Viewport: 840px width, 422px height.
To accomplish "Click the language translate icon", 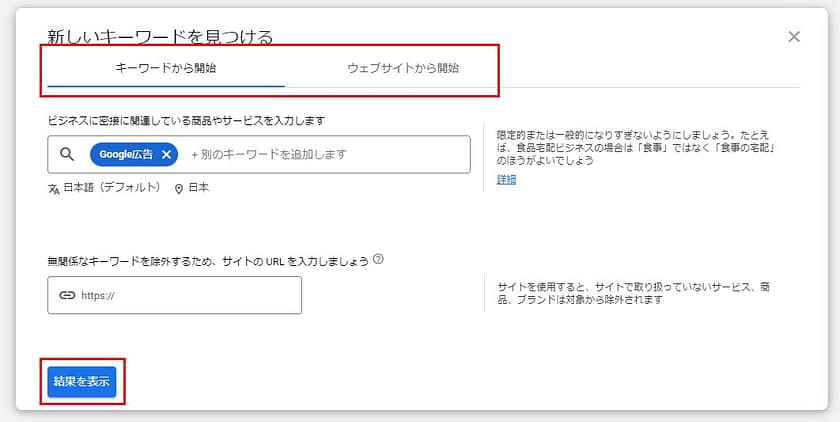I will pyautogui.click(x=54, y=188).
